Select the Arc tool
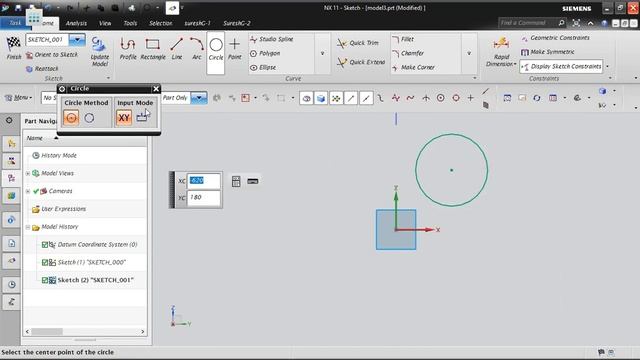640x360 pixels. point(197,49)
